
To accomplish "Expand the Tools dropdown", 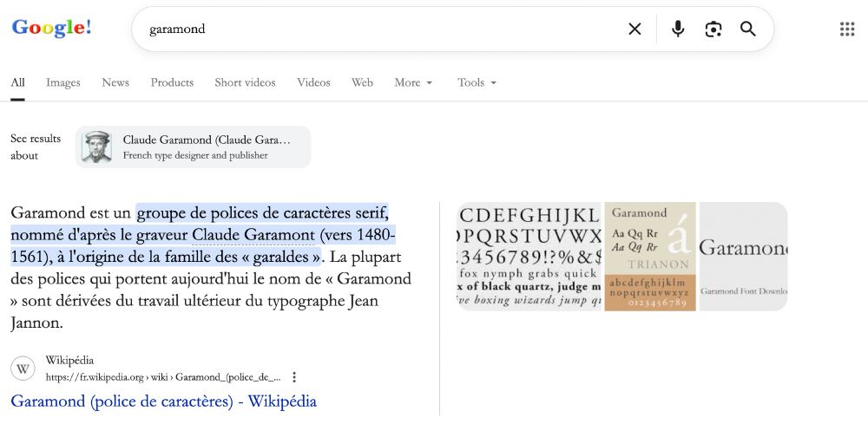I will coord(477,82).
